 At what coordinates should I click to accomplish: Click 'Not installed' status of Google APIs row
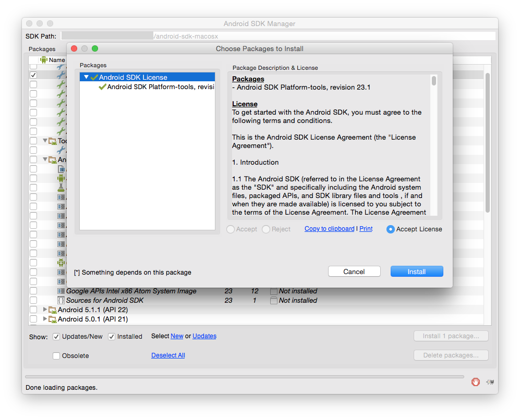point(298,291)
